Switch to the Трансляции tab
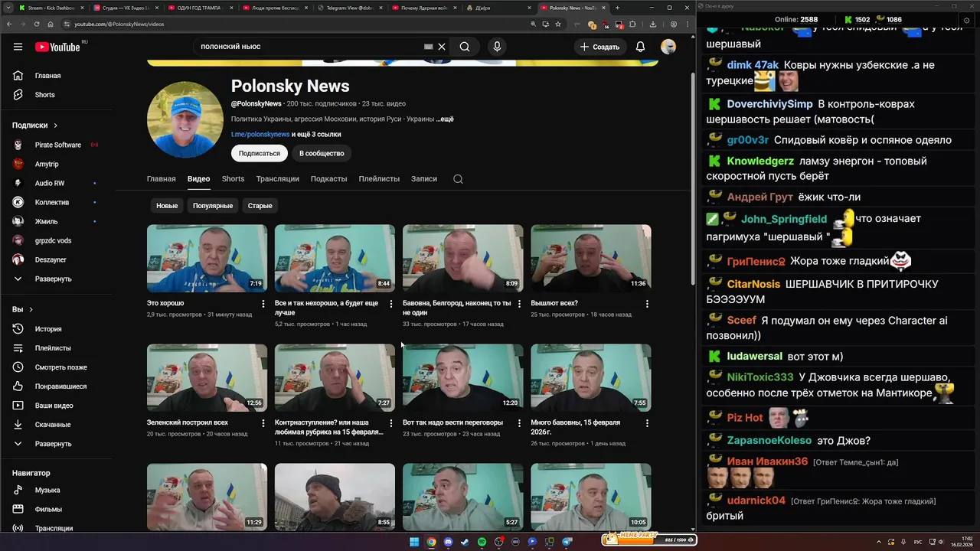Image resolution: width=980 pixels, height=551 pixels. click(x=277, y=179)
